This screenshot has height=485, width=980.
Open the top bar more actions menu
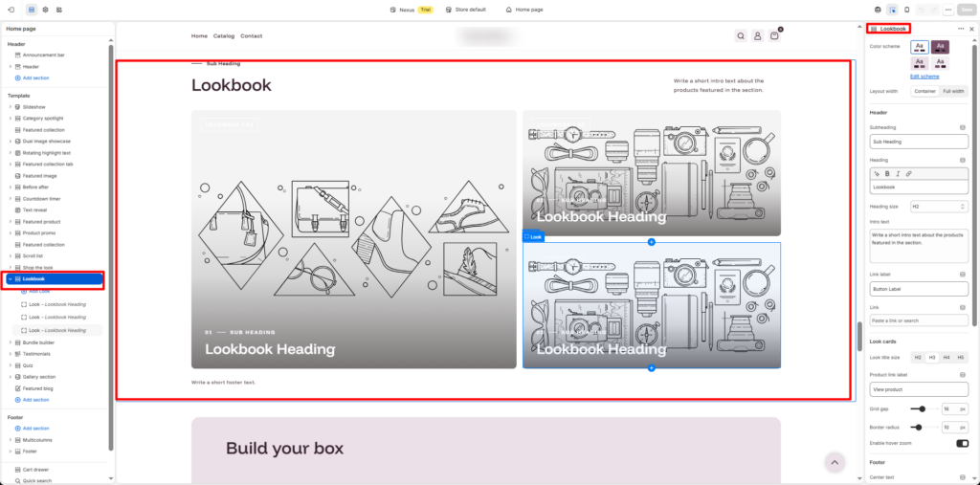coord(948,10)
